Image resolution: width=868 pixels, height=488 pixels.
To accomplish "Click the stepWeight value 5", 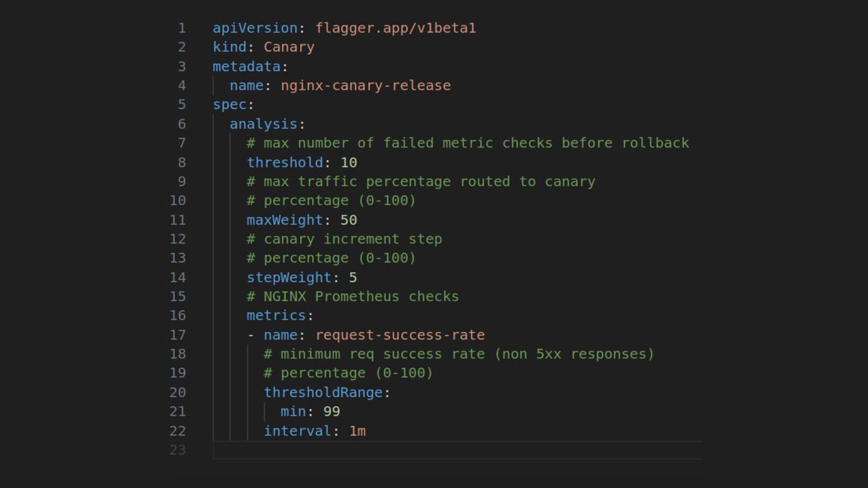I will pyautogui.click(x=353, y=278).
